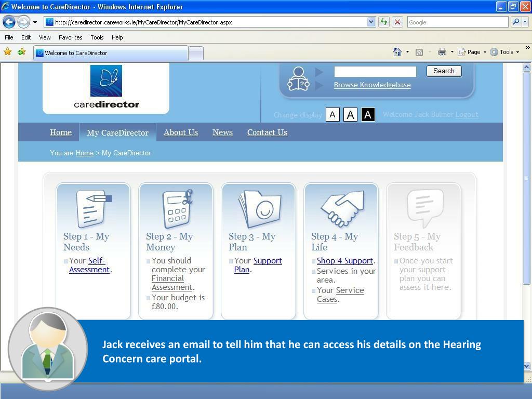The image size is (532, 399).
Task: Expand the Home button dropdown arrow
Action: click(x=407, y=52)
